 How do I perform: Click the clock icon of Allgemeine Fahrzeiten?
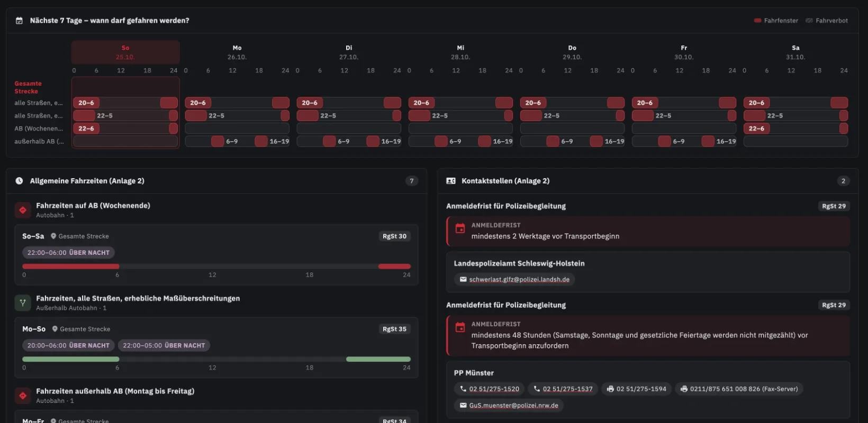[19, 181]
